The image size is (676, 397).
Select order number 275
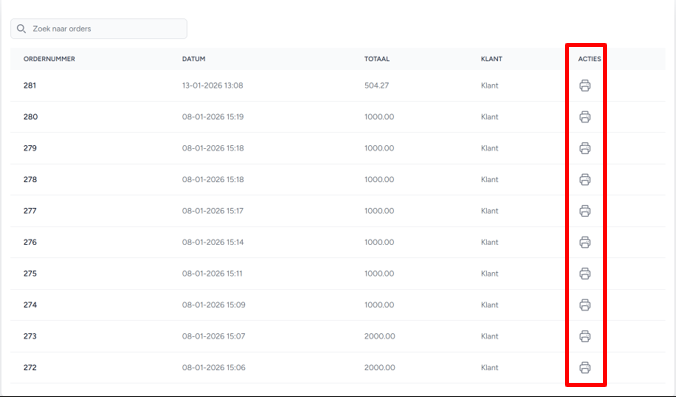(30, 274)
